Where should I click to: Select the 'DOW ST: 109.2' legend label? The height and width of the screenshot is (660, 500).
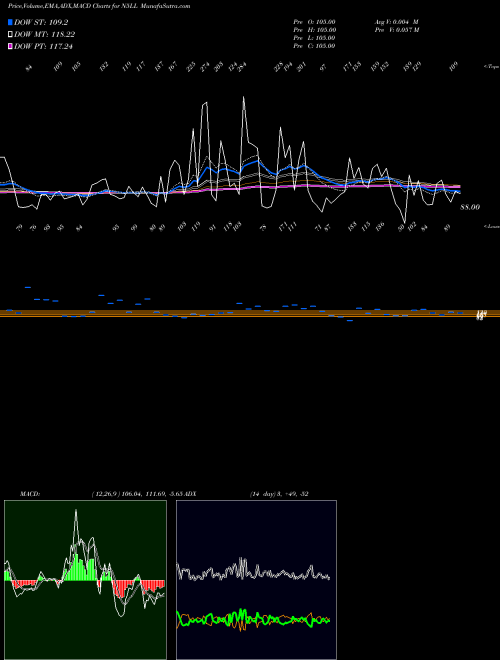41,22
